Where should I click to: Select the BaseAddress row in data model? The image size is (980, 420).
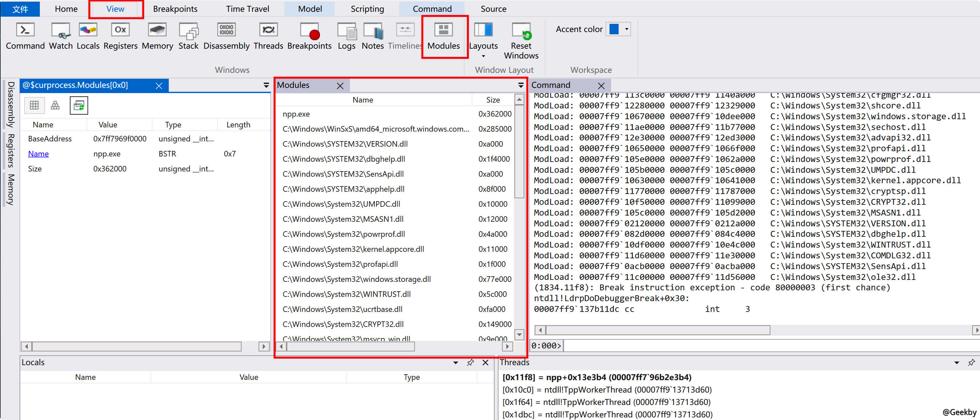point(145,139)
